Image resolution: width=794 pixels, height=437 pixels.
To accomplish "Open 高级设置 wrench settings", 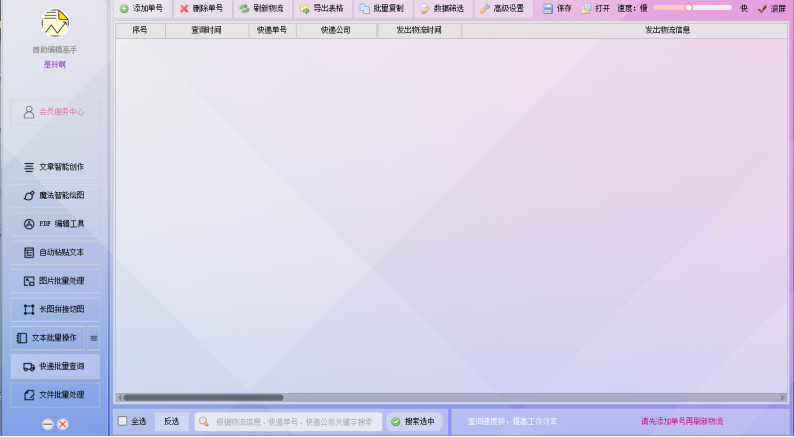I will point(502,9).
